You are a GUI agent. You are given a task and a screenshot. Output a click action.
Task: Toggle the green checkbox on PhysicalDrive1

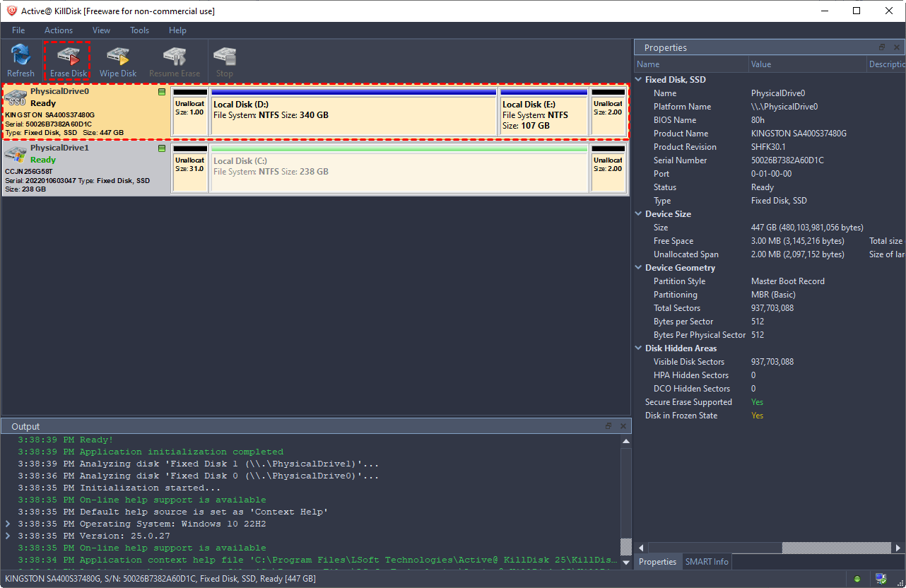click(162, 148)
